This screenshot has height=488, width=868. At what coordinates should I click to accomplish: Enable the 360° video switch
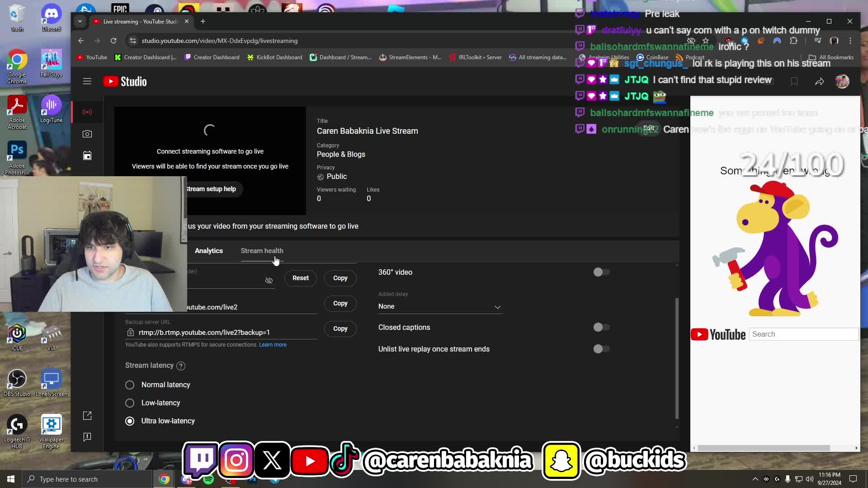tap(601, 272)
